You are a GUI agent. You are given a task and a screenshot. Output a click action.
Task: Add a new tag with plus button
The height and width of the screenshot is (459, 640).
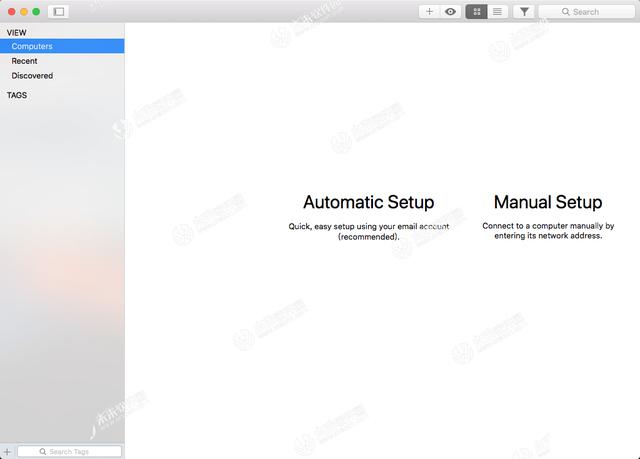tap(8, 452)
